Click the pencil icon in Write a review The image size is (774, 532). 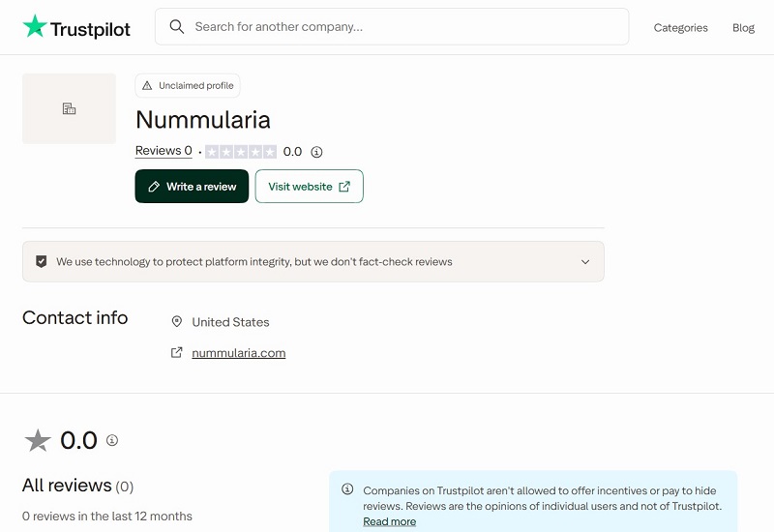pos(154,187)
